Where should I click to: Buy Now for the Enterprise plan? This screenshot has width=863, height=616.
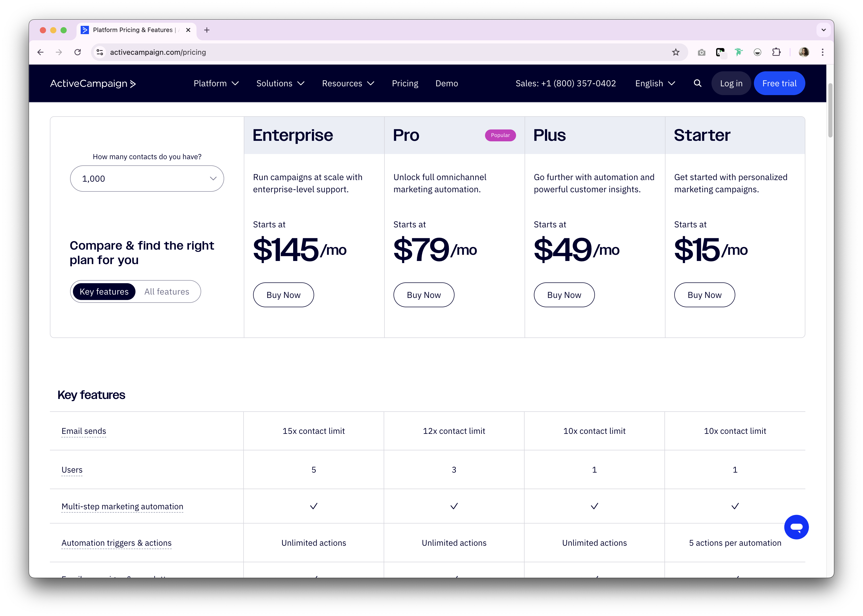coord(284,295)
